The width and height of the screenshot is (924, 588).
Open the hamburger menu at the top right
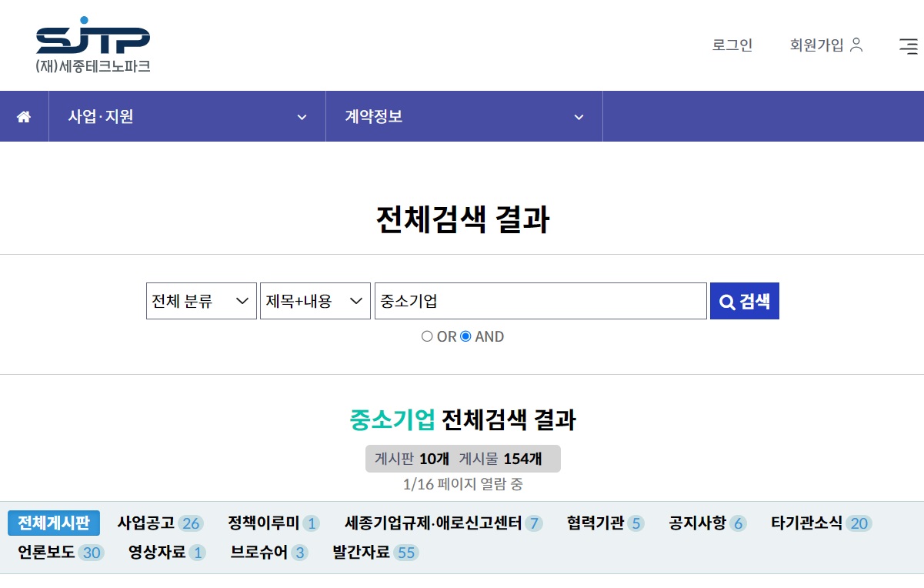(908, 46)
